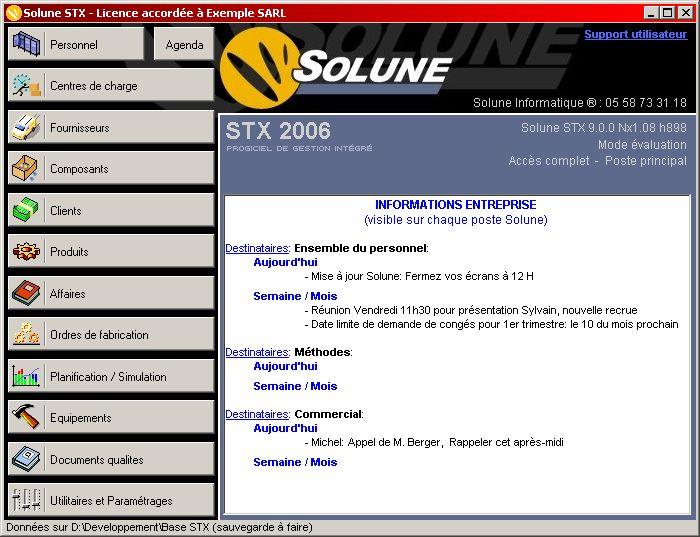Screen dimensions: 700x537
Task: Click the Produits red gear icon
Action: point(26,251)
